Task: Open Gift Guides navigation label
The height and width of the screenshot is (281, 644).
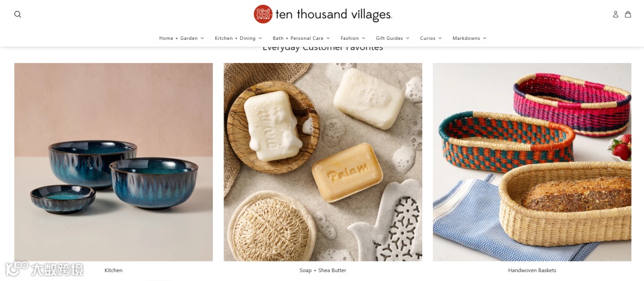Action: [389, 38]
